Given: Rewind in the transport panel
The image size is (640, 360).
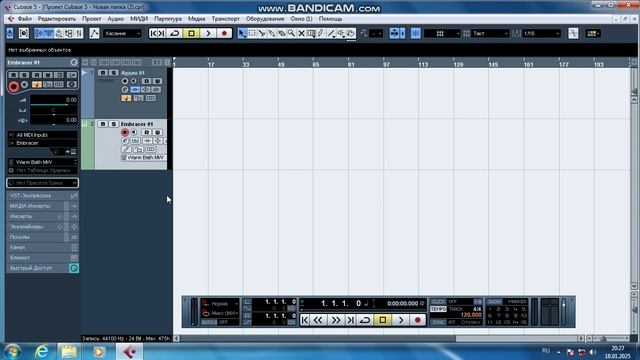Looking at the screenshot, I should [318, 320].
